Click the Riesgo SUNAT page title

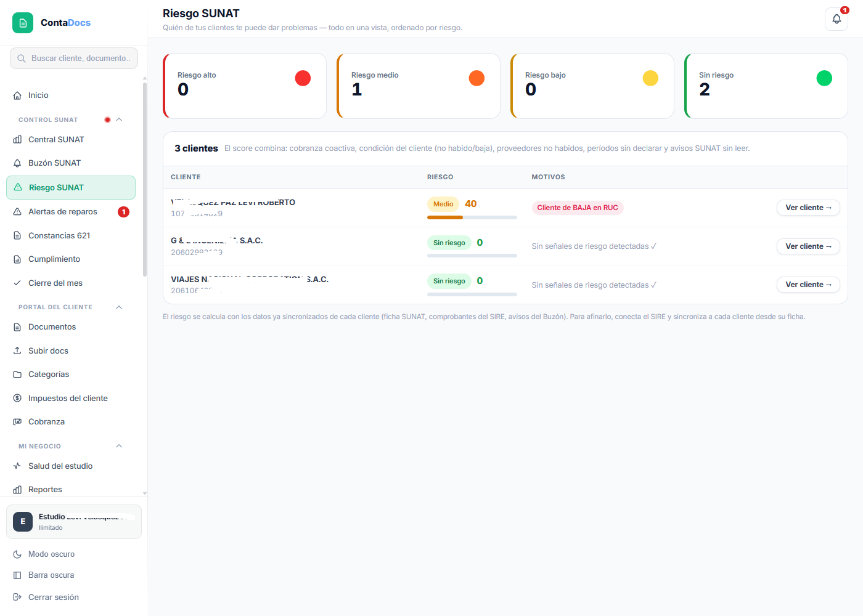[201, 14]
